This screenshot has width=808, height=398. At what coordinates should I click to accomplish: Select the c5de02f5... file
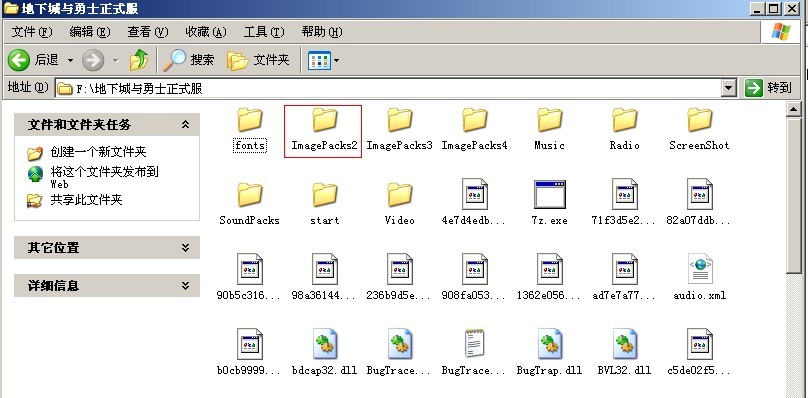click(699, 352)
